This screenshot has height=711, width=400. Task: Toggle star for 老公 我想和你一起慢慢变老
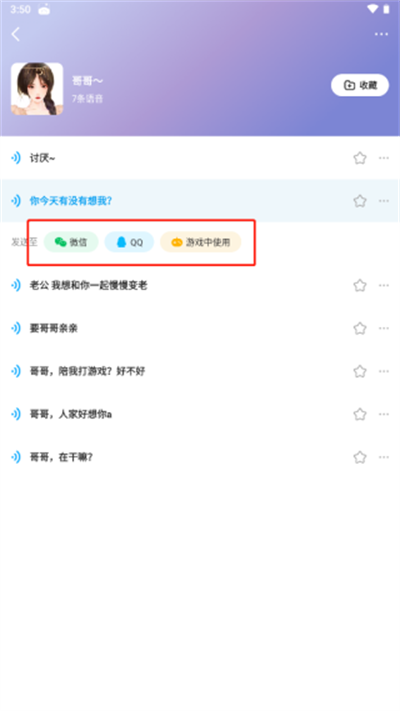[360, 285]
